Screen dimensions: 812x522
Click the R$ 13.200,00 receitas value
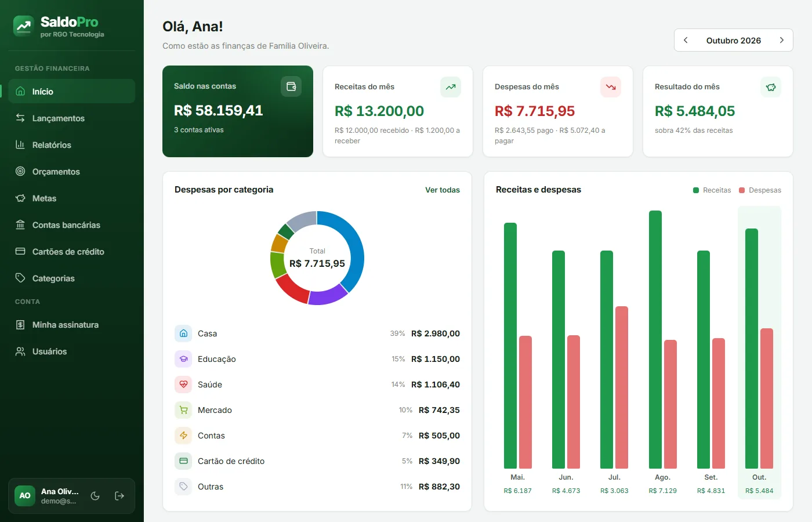pos(379,111)
